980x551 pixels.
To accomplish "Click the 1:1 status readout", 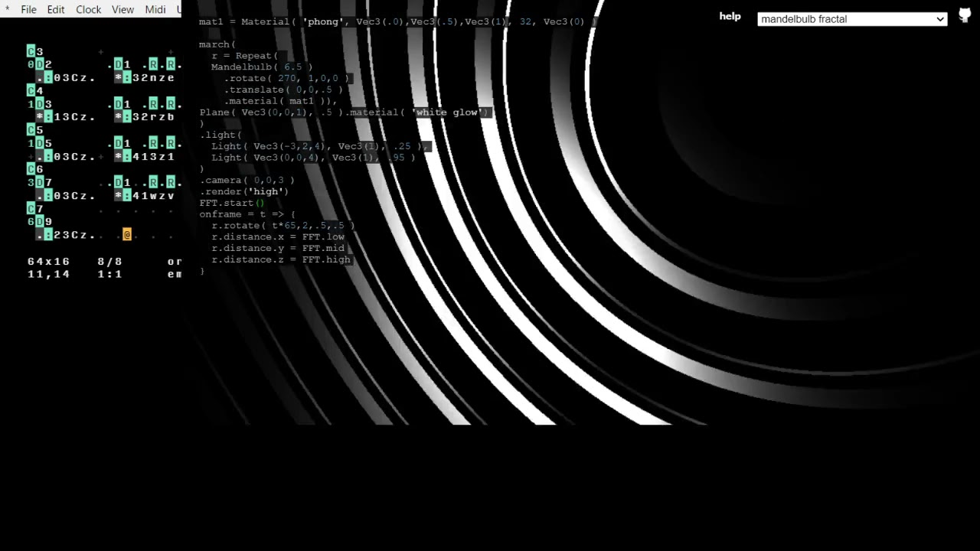I will point(109,273).
